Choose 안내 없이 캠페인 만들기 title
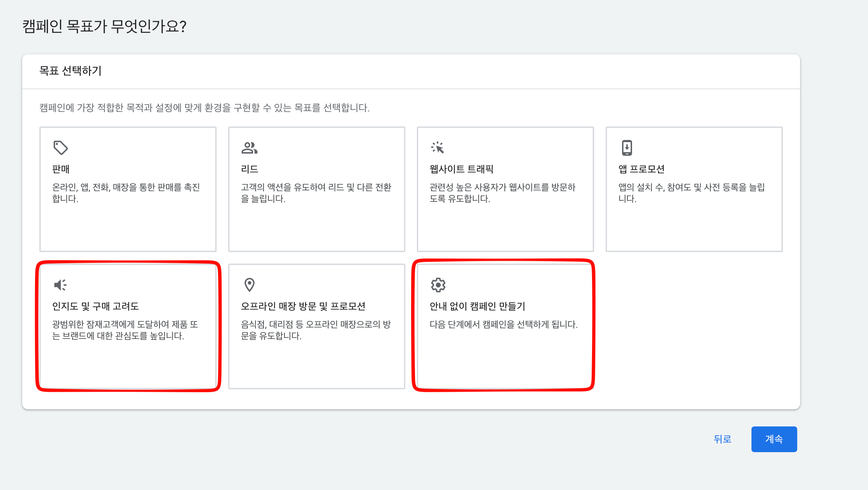 [x=477, y=306]
